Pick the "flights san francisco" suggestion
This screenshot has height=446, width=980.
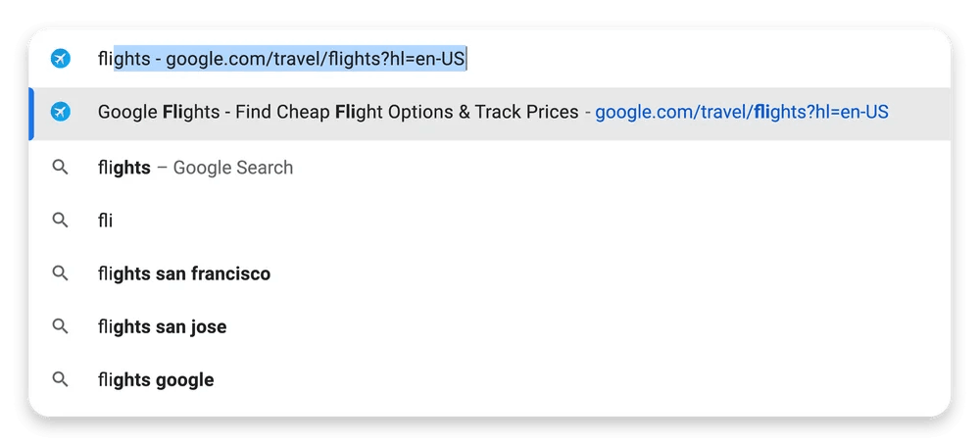pyautogui.click(x=184, y=273)
